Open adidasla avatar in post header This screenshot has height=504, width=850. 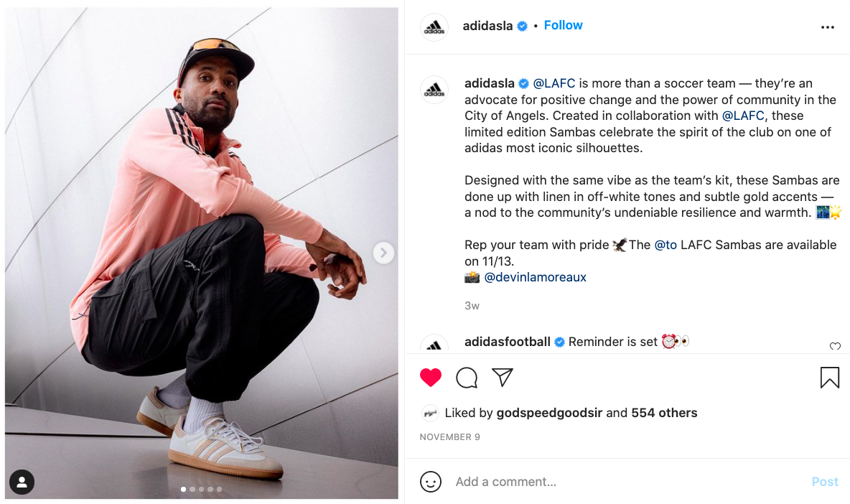pos(434,27)
